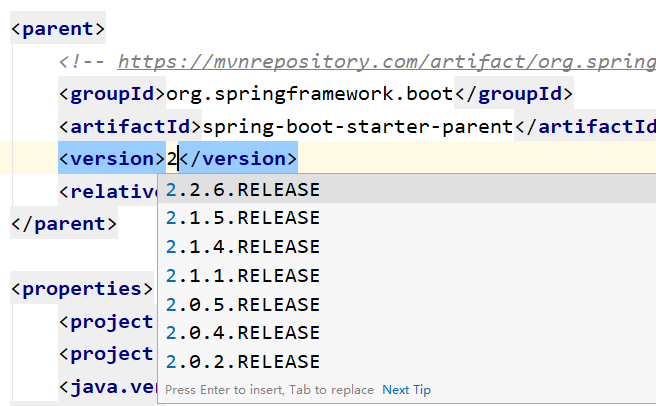The image size is (656, 406).
Task: Click the opening parent tag
Action: 58,28
